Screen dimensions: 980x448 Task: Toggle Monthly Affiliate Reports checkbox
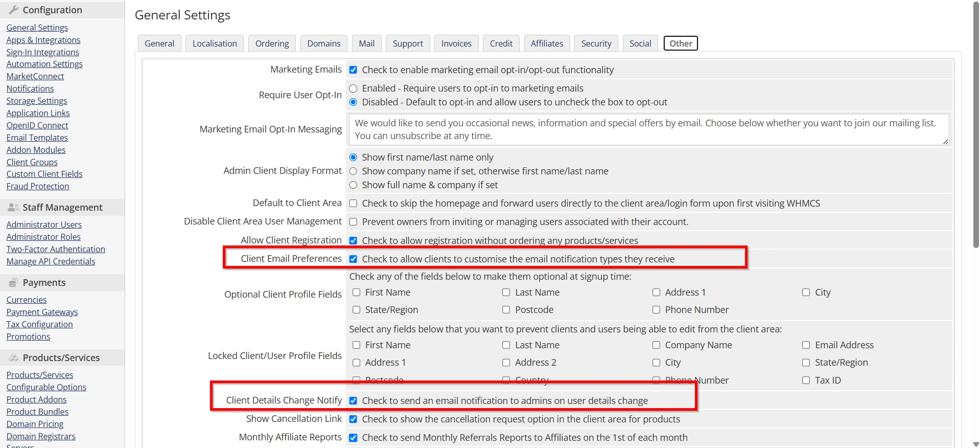353,438
